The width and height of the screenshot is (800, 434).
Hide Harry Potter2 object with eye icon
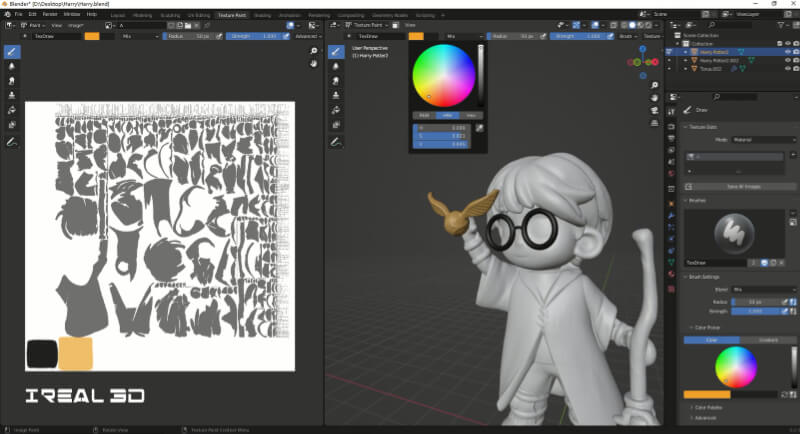click(x=788, y=52)
